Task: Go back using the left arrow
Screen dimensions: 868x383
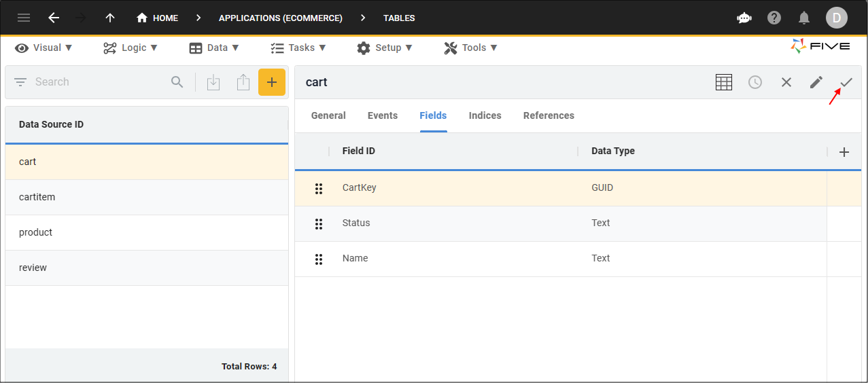Action: [x=54, y=18]
